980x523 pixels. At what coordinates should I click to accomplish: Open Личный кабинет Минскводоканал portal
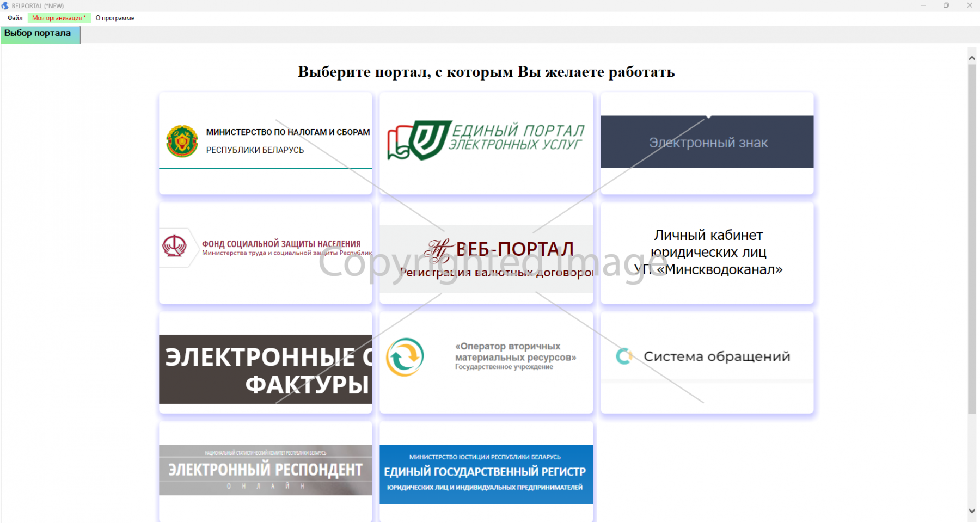(707, 253)
